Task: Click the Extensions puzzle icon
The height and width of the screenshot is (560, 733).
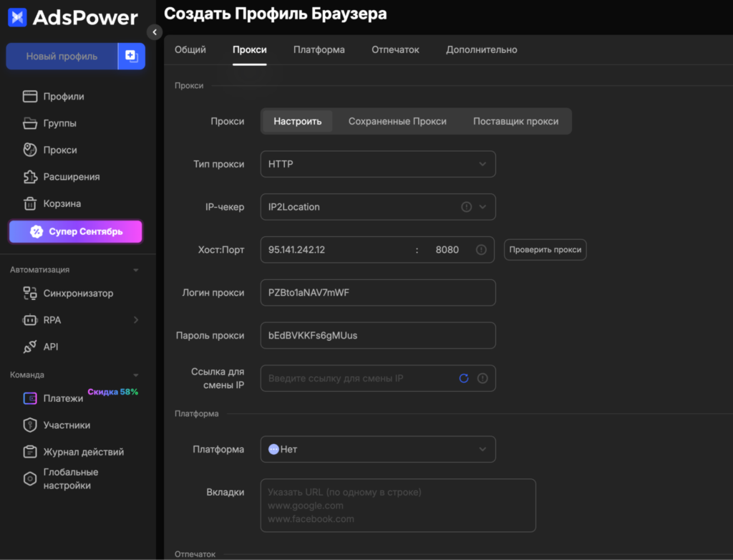Action: pos(30,177)
